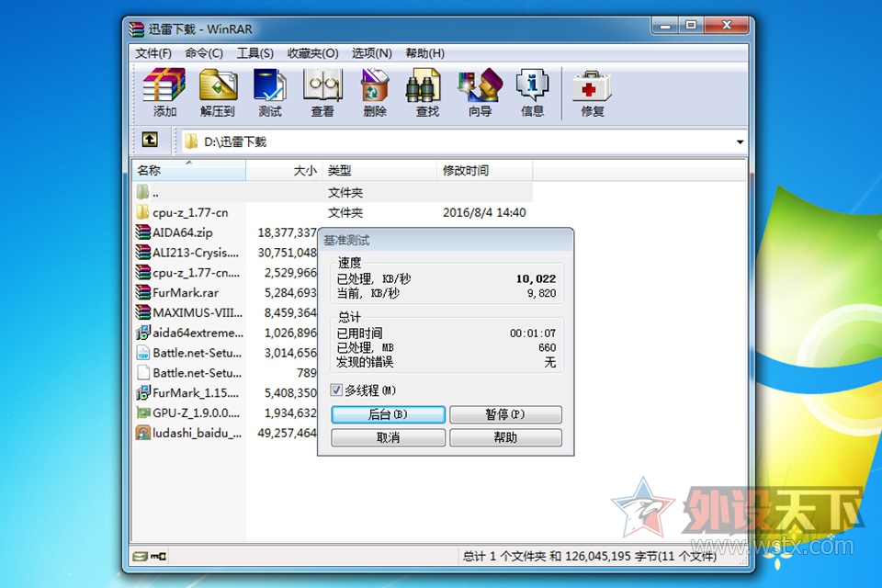Click the 126,045,195 字节 status bar summary
This screenshot has height=588, width=882.
[x=590, y=557]
